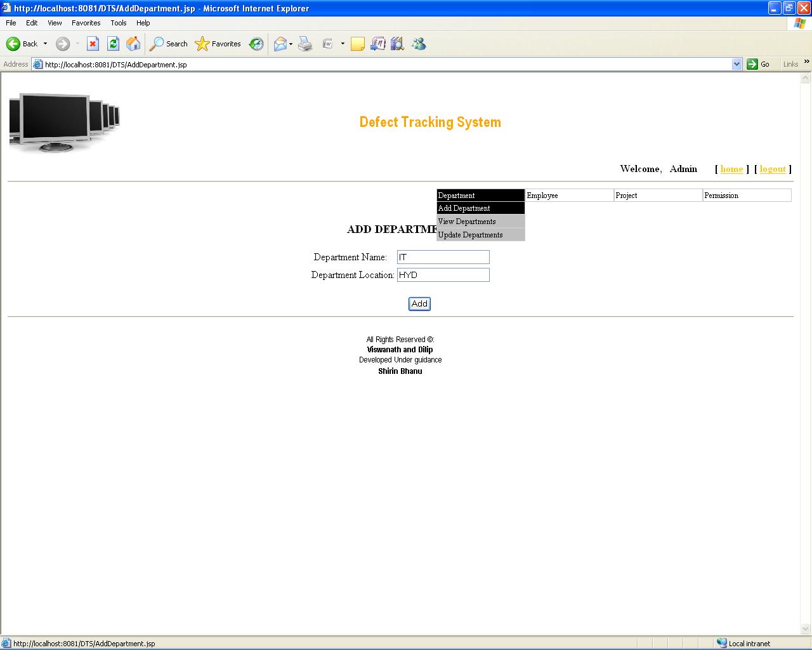This screenshot has width=812, height=650.
Task: Follow the home link
Action: [x=731, y=169]
